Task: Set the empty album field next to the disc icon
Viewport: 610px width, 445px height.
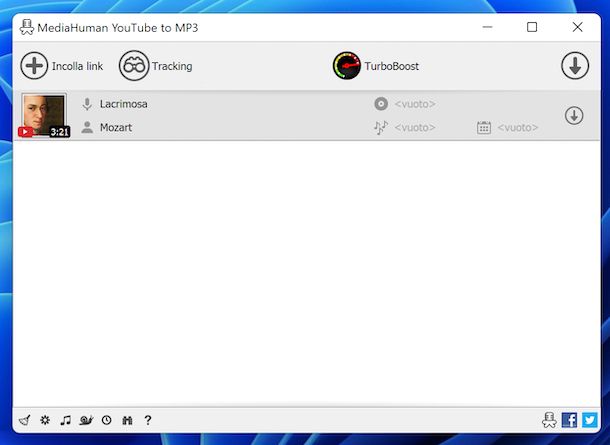Action: 415,104
